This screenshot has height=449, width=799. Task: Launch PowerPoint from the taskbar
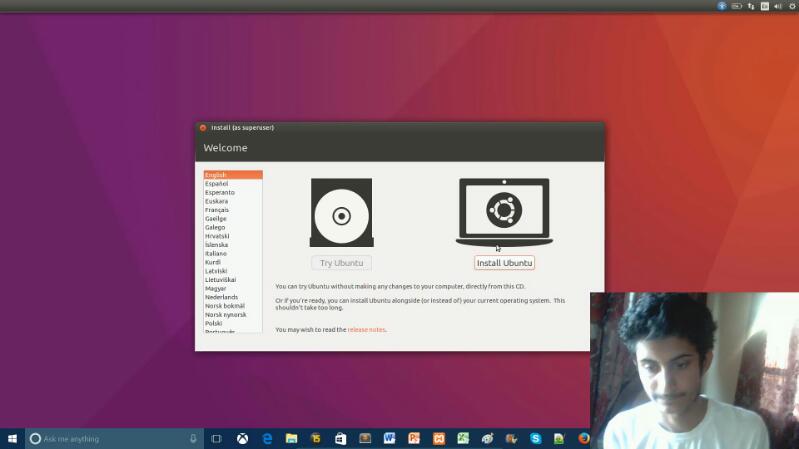pos(414,438)
